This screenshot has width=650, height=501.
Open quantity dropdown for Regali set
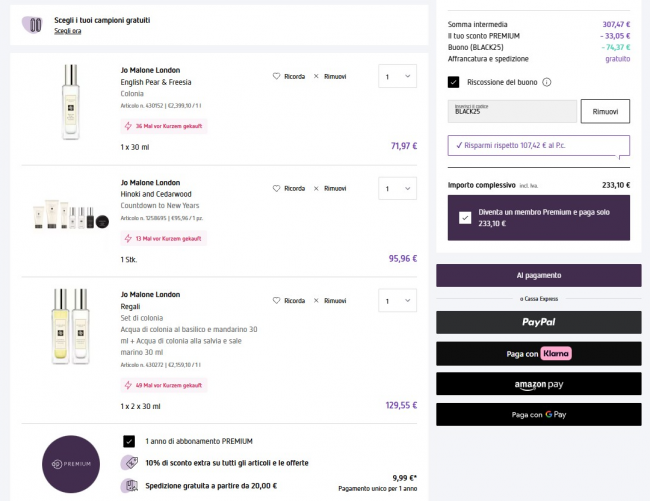[397, 300]
